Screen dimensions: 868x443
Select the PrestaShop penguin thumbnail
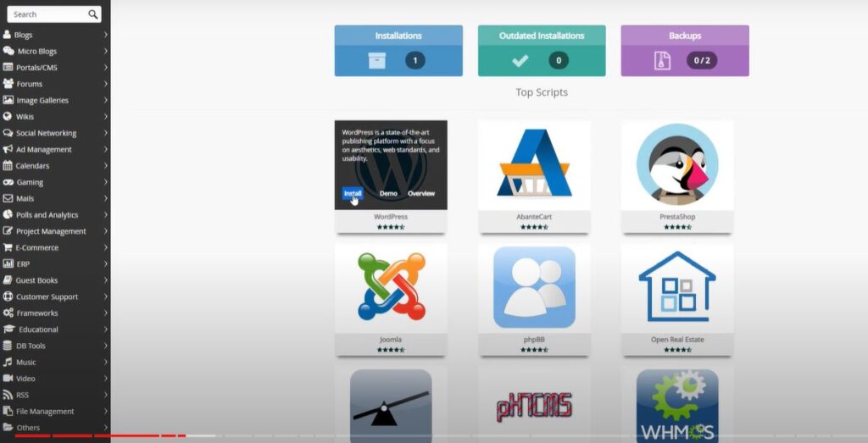click(x=677, y=165)
